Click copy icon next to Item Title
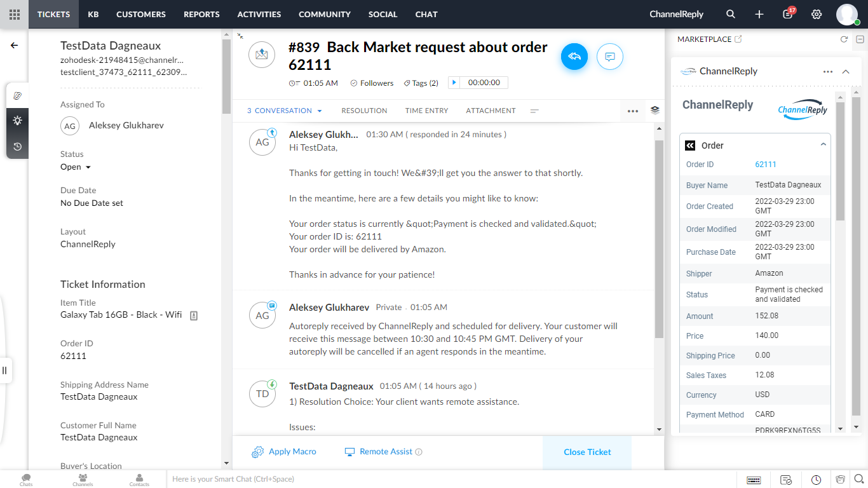This screenshot has height=488, width=868. click(194, 315)
